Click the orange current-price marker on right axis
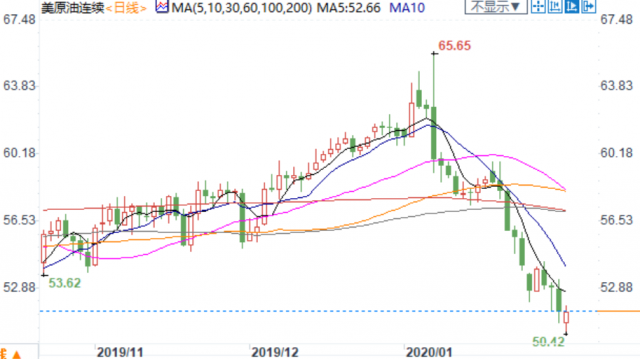Screen dimensions: 640x360 pos(618,311)
